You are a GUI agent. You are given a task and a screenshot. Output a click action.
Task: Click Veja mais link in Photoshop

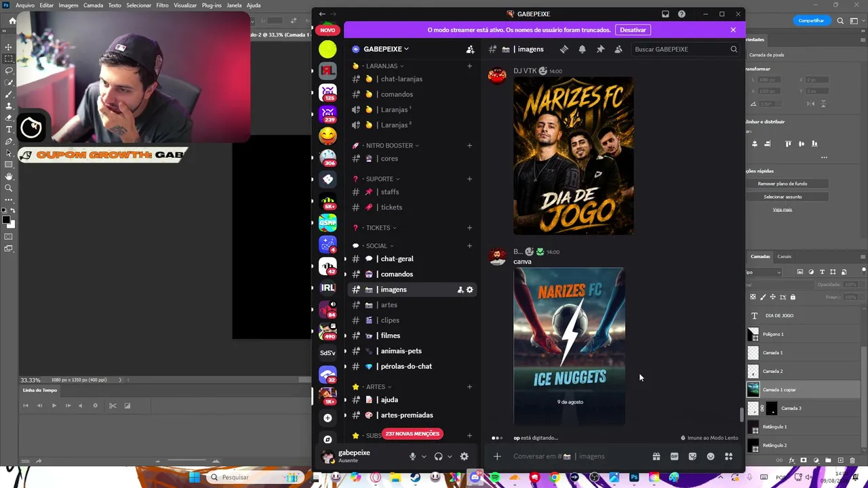(x=782, y=209)
